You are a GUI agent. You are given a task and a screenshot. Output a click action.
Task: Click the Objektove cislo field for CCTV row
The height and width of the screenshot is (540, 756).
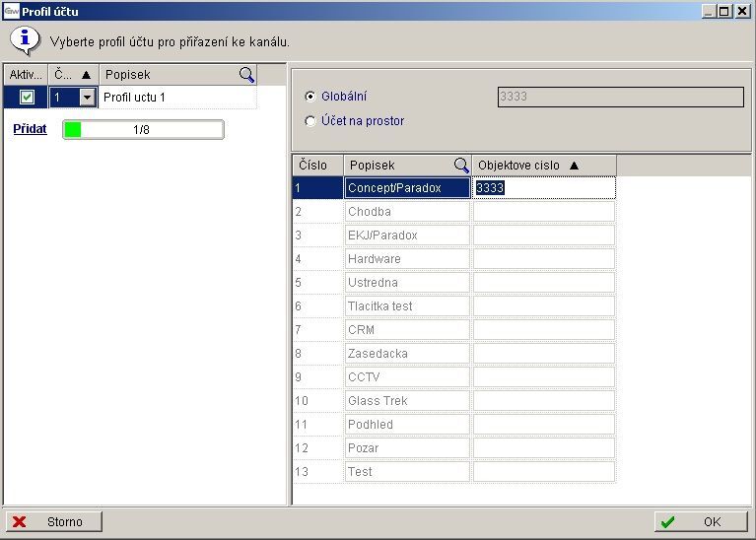click(544, 377)
